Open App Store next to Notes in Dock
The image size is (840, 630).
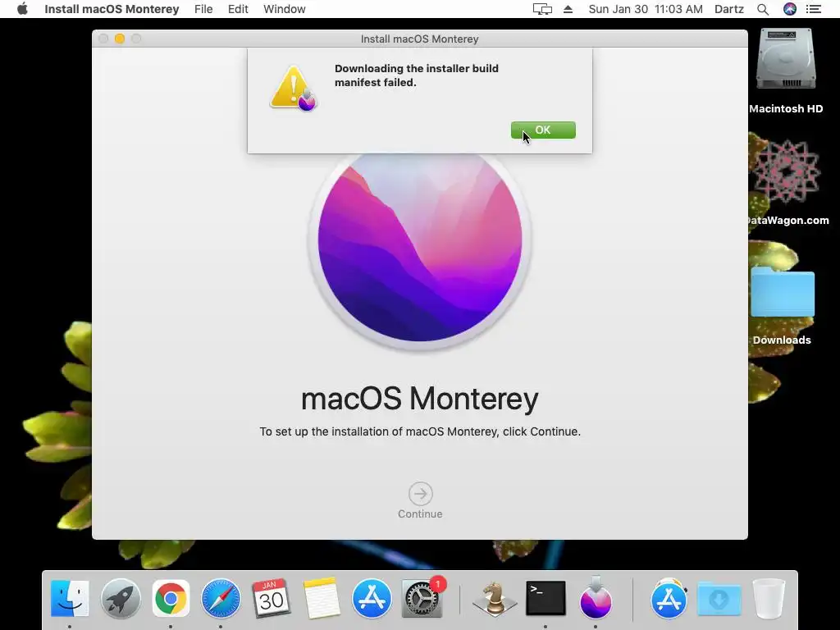[372, 598]
